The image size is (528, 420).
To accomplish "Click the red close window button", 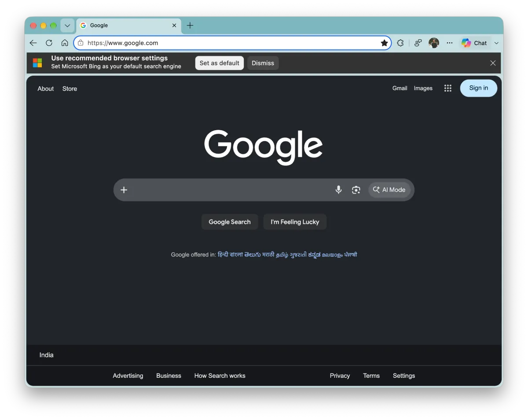I will 33,26.
